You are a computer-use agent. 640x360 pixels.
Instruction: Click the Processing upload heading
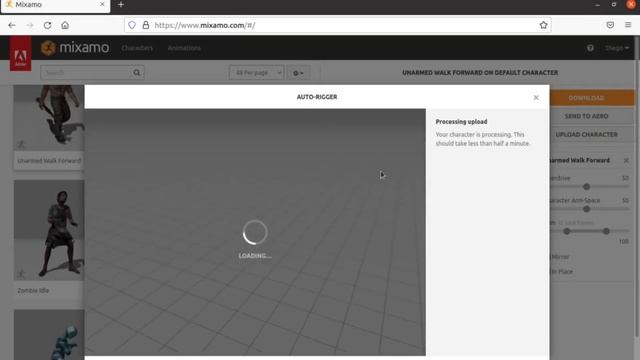pos(461,122)
